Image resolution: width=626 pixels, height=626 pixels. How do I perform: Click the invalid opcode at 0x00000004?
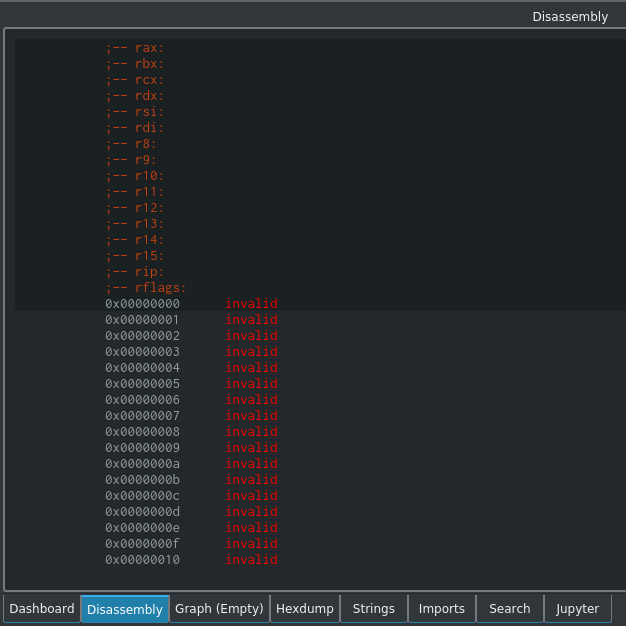point(252,367)
